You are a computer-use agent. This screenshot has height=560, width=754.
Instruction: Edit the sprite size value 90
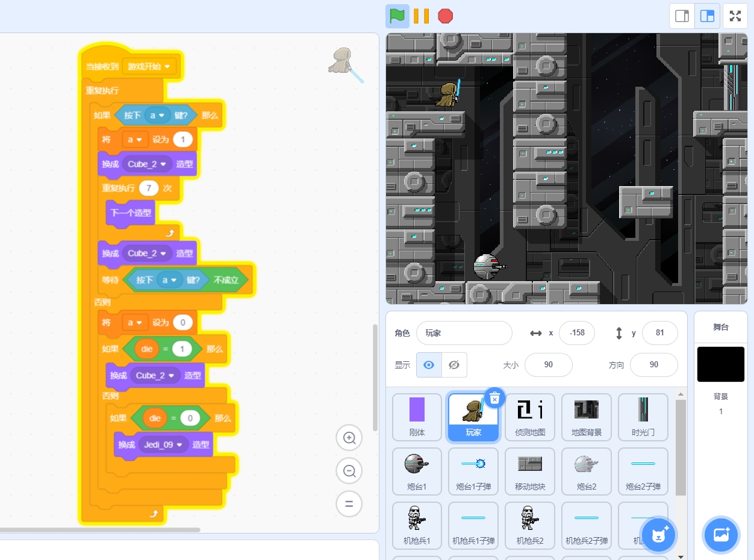tap(548, 365)
